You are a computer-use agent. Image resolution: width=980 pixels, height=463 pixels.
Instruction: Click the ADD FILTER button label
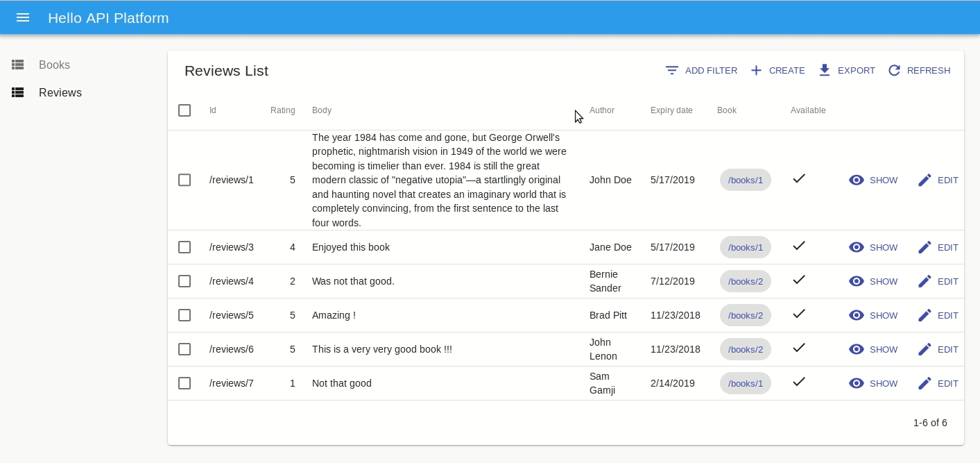tap(711, 71)
